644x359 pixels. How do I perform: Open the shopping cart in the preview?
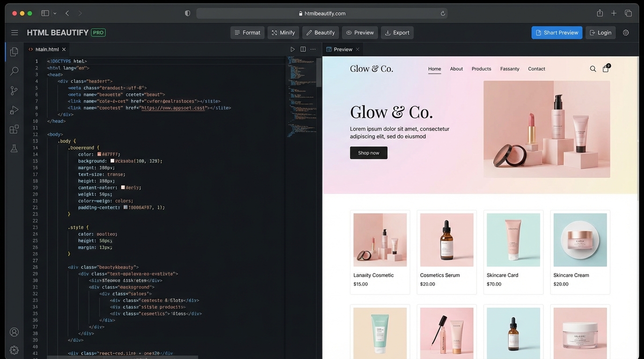point(606,69)
